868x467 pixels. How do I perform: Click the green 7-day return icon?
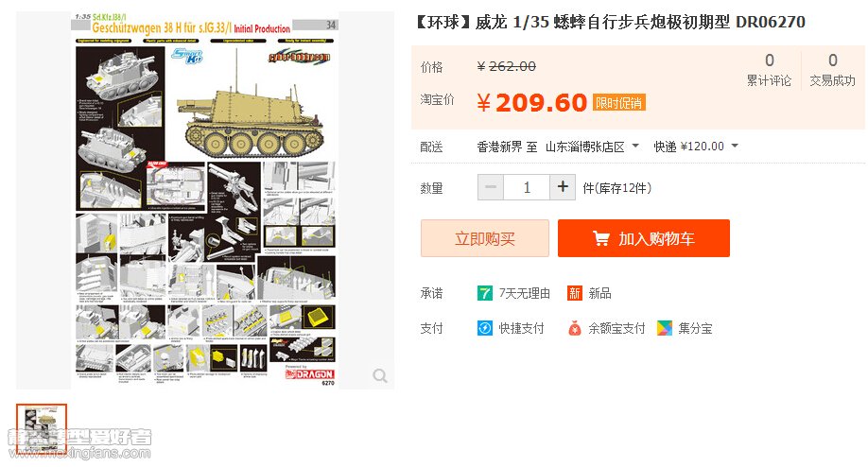click(485, 293)
